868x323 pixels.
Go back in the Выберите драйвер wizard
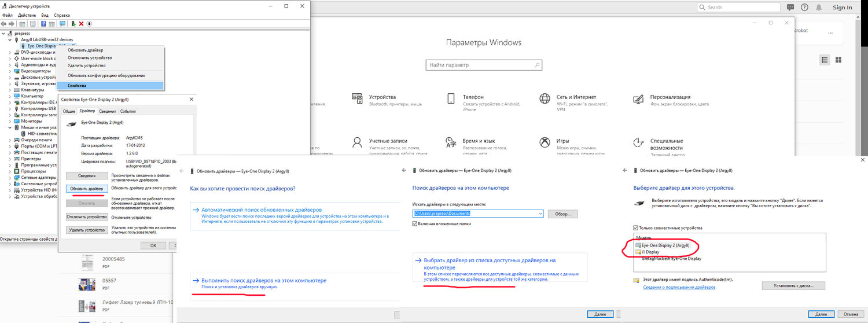(x=625, y=171)
